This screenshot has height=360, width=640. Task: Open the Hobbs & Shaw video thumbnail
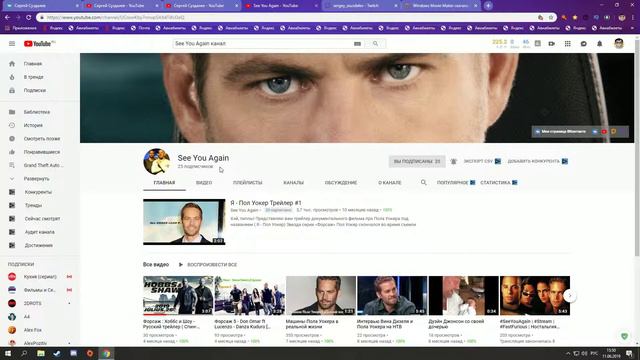[178, 296]
